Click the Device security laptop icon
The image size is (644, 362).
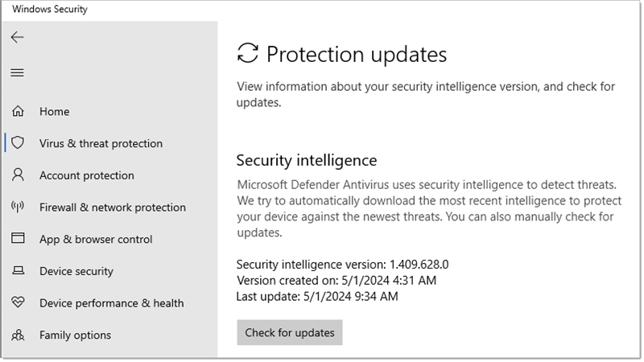point(18,271)
